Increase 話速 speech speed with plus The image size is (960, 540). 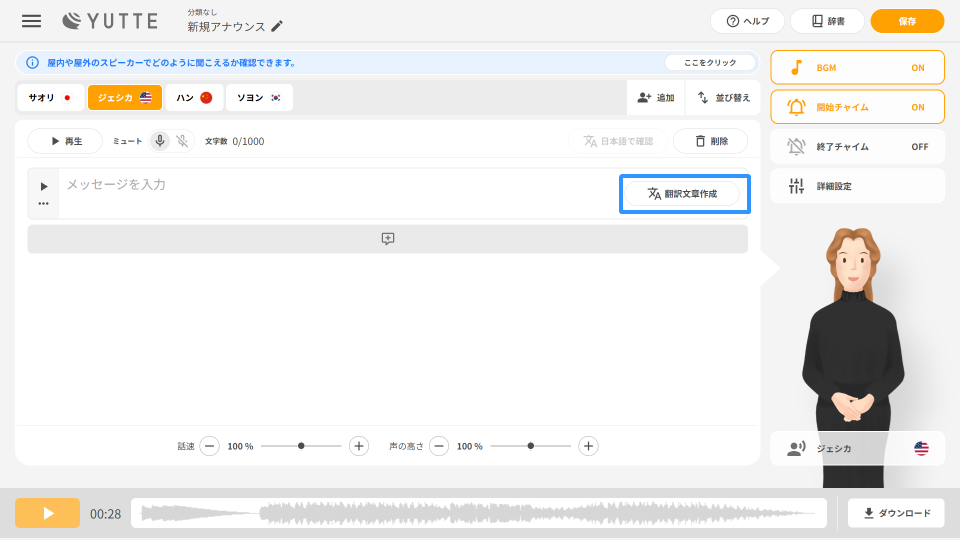tap(359, 446)
